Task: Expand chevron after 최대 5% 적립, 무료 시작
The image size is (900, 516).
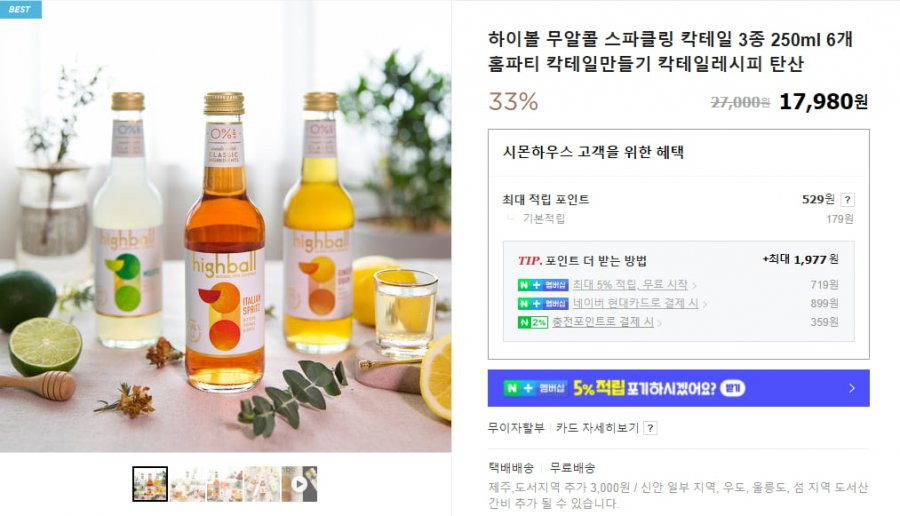Action: tap(694, 285)
